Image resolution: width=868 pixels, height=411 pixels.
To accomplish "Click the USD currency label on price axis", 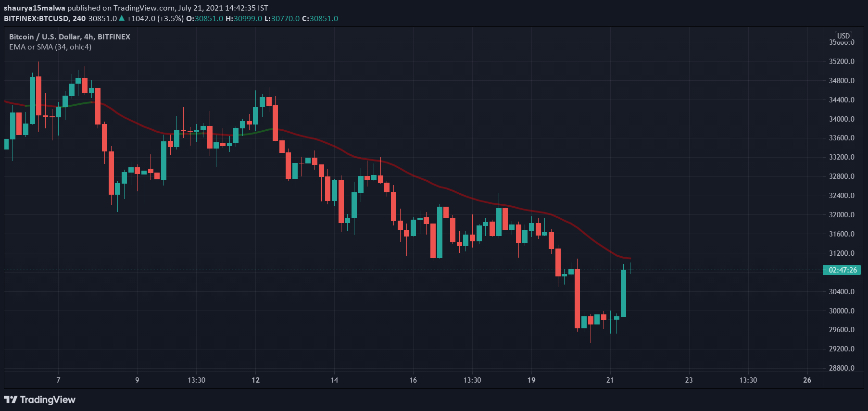I will (843, 36).
